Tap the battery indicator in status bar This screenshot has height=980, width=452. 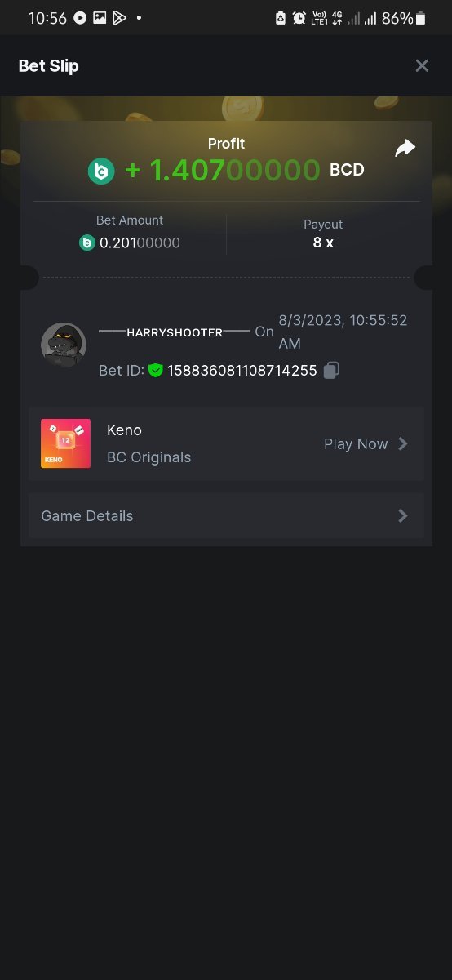[x=421, y=18]
